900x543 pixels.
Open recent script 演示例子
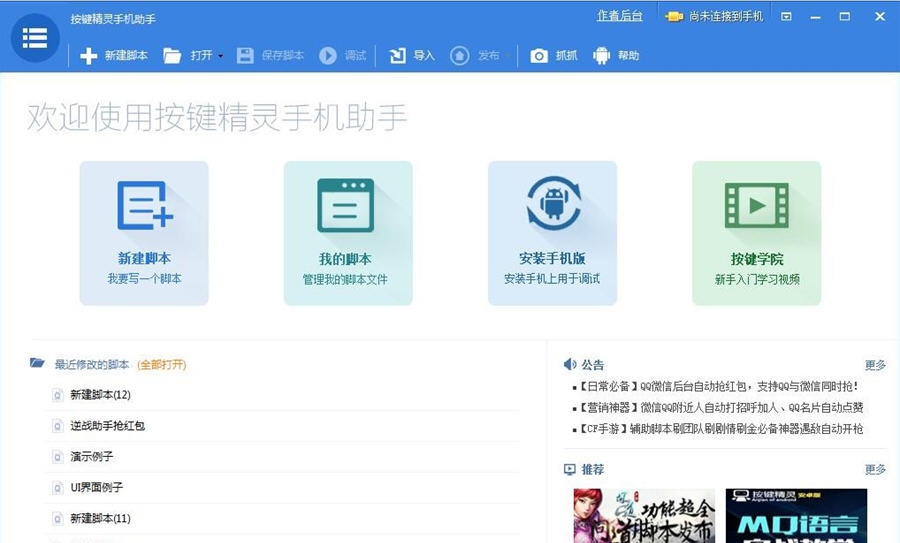coord(92,457)
